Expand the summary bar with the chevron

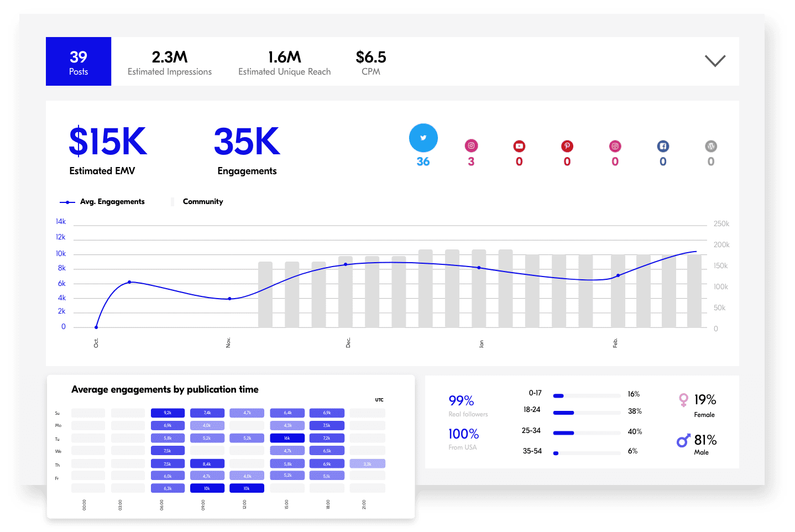[715, 60]
